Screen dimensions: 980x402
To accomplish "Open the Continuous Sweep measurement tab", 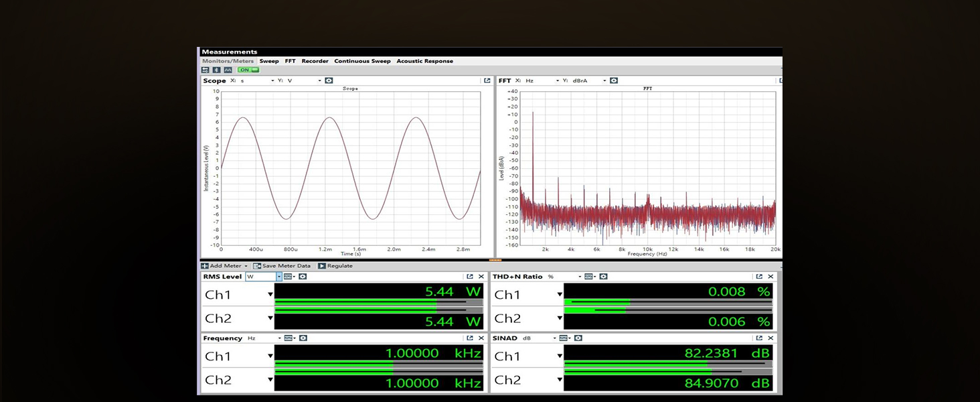I will [x=362, y=61].
